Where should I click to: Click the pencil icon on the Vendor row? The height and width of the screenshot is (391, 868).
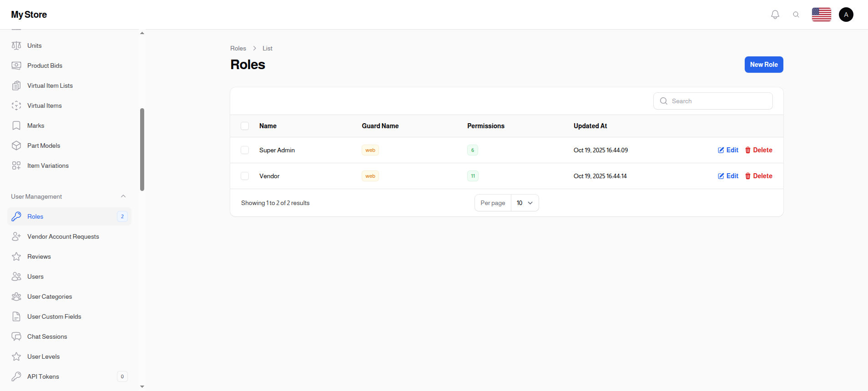(x=721, y=176)
